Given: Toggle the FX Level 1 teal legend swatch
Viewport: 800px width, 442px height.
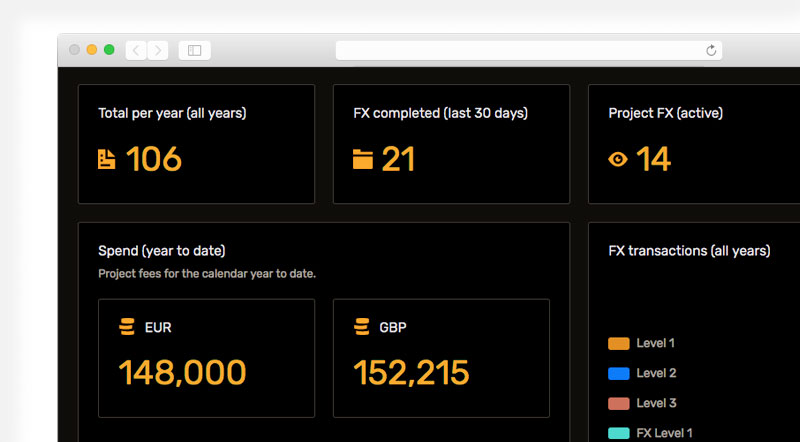Looking at the screenshot, I should coord(618,433).
